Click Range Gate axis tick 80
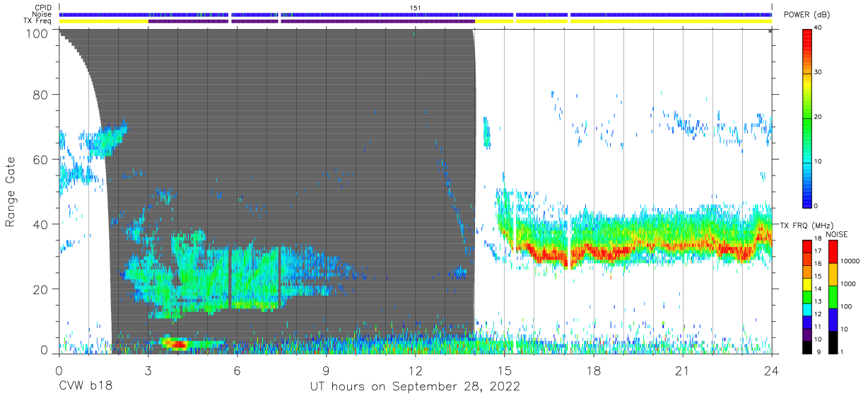This screenshot has width=868, height=401. pos(40,95)
